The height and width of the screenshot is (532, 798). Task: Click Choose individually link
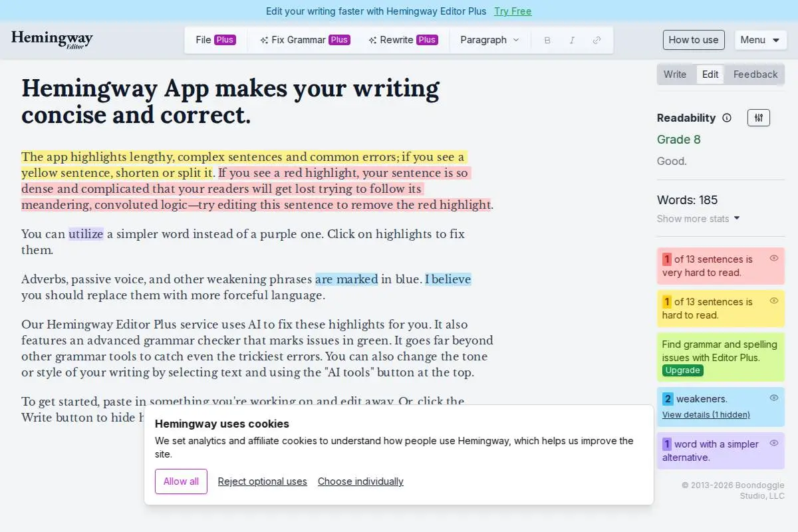coord(360,481)
